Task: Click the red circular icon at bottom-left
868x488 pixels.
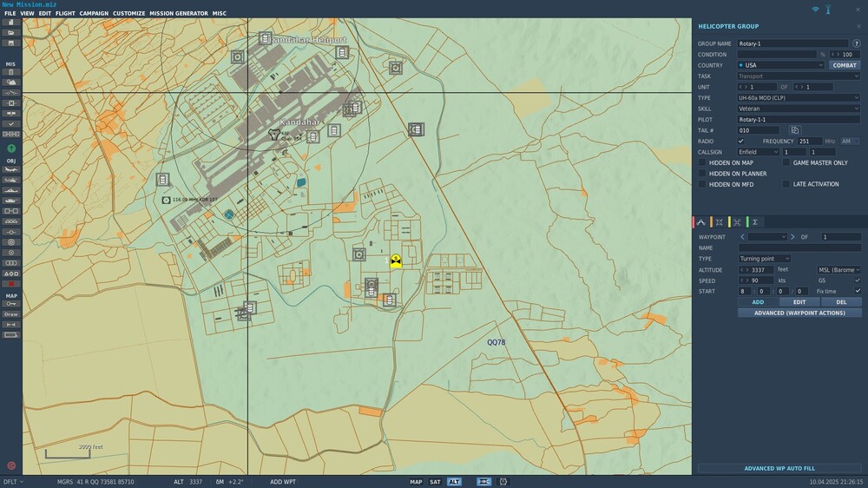Action: coord(11,465)
